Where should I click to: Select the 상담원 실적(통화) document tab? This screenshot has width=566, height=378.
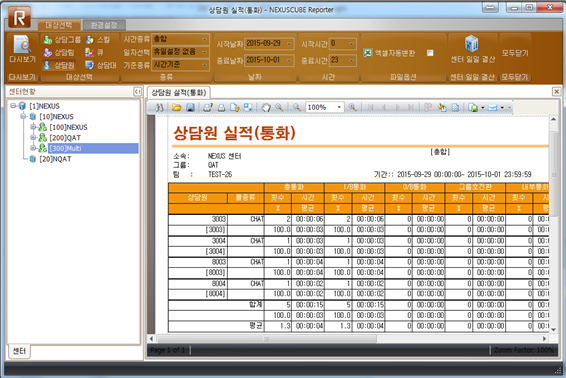(x=179, y=93)
